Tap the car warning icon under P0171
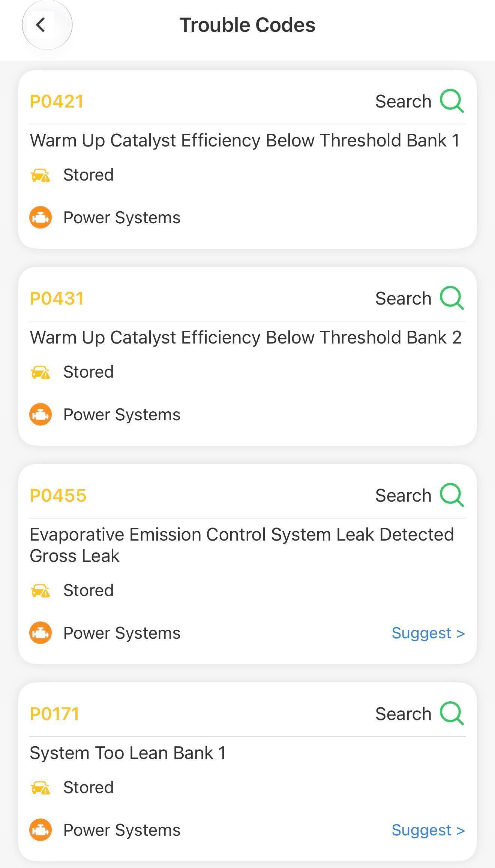Screen dimensions: 495x868 [40, 787]
